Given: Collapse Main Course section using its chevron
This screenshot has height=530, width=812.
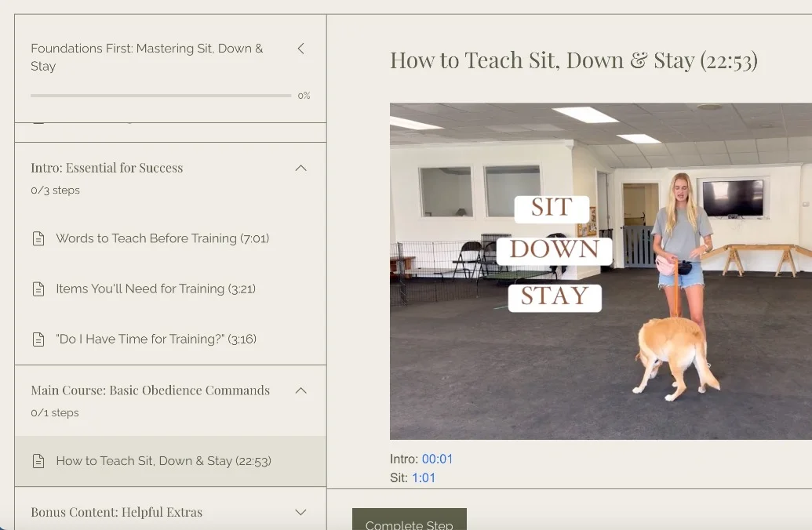Looking at the screenshot, I should pyautogui.click(x=300, y=390).
